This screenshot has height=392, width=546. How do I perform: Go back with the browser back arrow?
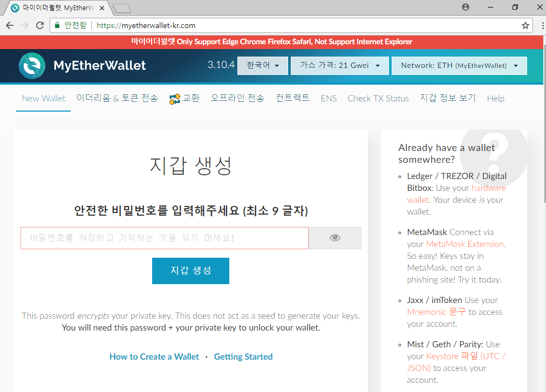[10, 25]
